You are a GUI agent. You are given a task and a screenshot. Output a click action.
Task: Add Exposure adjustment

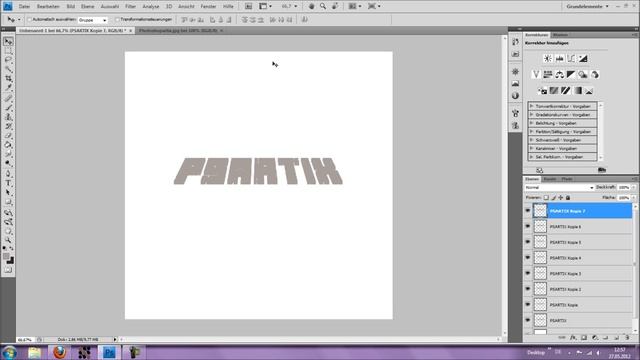(583, 59)
